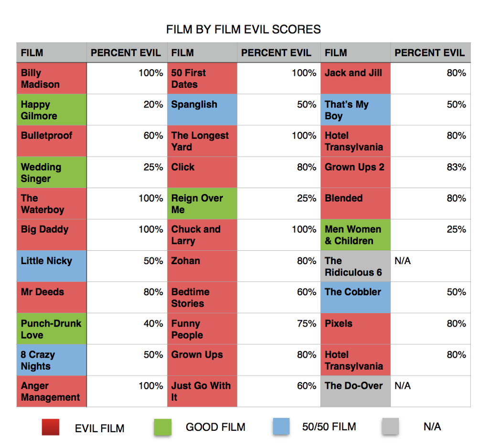489x448 pixels.
Task: Select the 83% percent evil value
Action: (x=456, y=167)
